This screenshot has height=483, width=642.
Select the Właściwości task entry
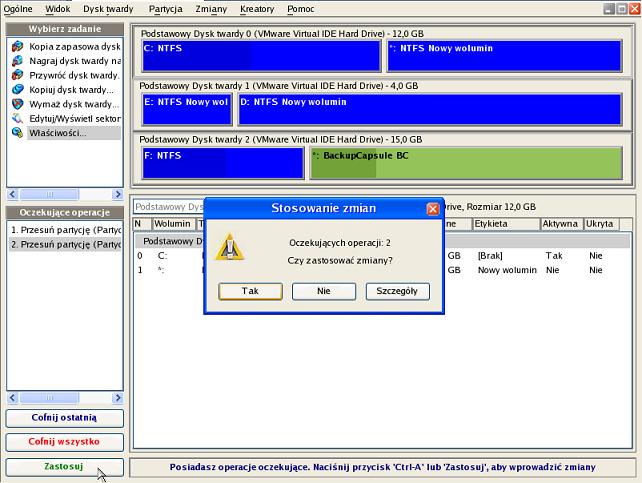coord(74,133)
